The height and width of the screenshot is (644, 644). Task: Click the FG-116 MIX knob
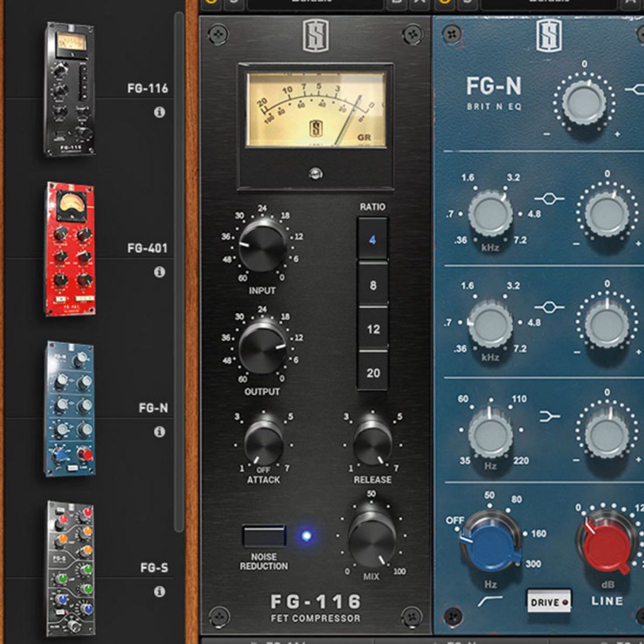point(371,537)
